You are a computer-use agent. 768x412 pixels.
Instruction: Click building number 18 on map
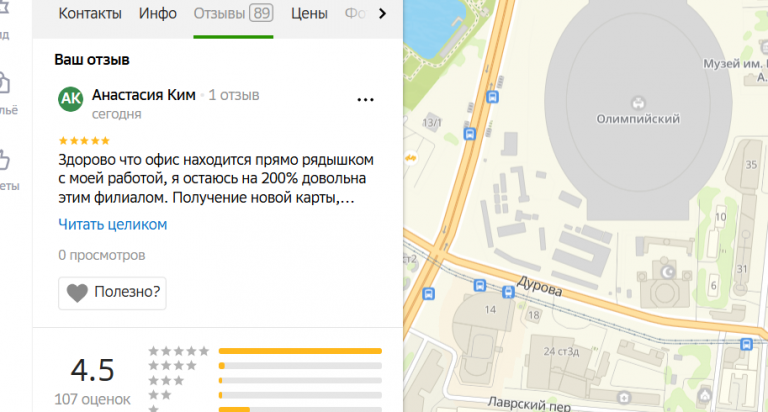[x=534, y=315]
